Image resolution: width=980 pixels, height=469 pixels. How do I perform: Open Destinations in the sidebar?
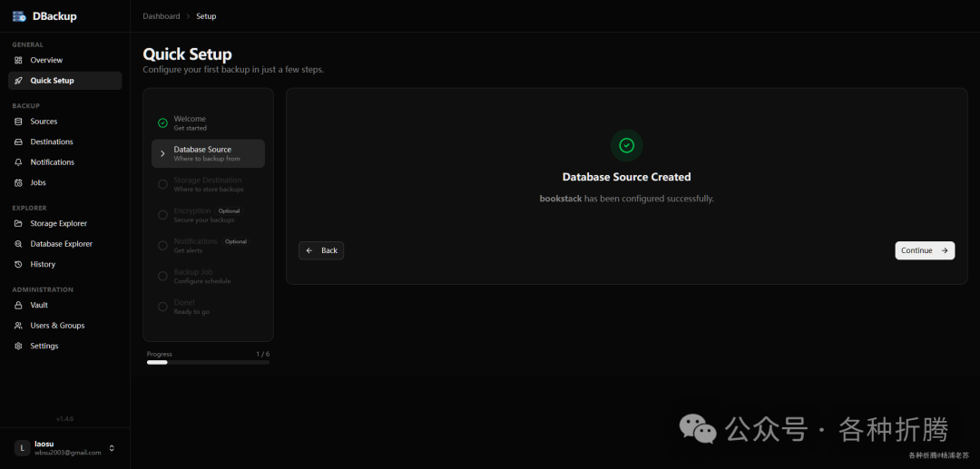[x=65, y=142]
